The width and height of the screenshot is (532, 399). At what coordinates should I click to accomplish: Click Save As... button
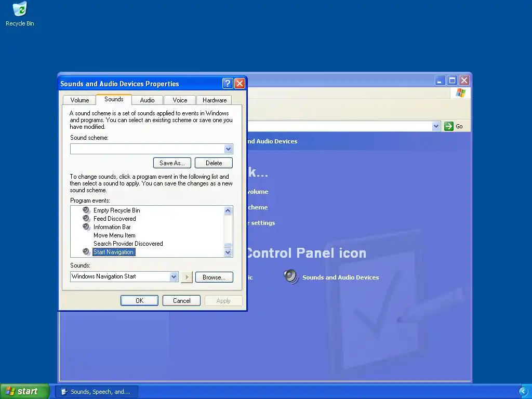click(x=172, y=163)
